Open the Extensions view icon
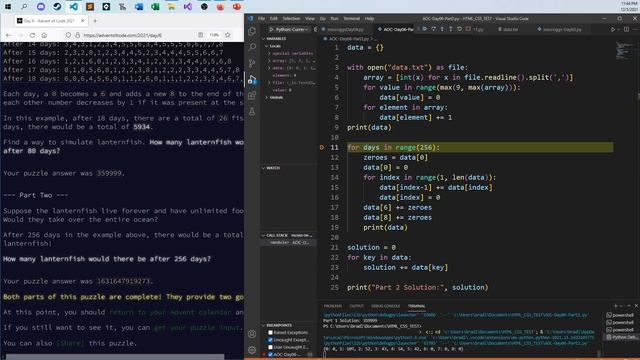Screen dimensions: 640x360 click(252, 96)
